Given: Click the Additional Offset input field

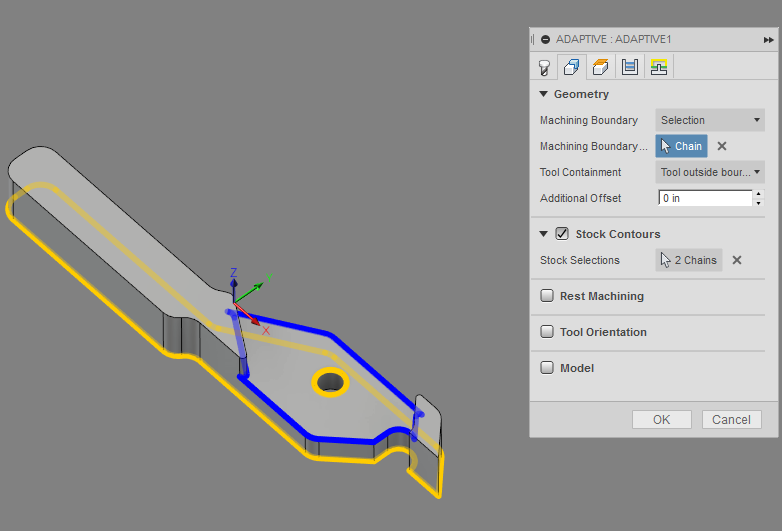Looking at the screenshot, I should [x=705, y=198].
